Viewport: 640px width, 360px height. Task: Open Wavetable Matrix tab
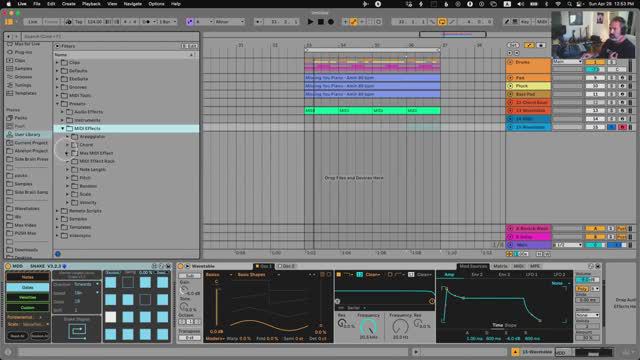500,266
